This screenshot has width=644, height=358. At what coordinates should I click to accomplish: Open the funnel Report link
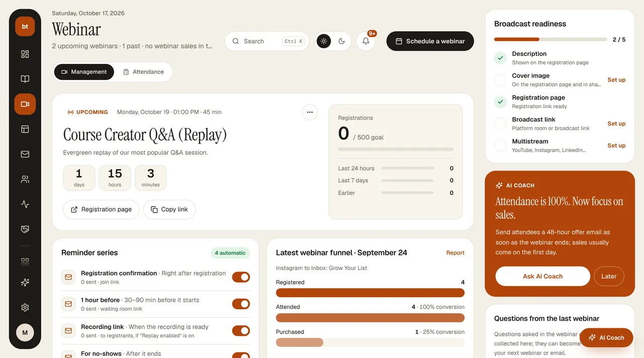click(455, 253)
